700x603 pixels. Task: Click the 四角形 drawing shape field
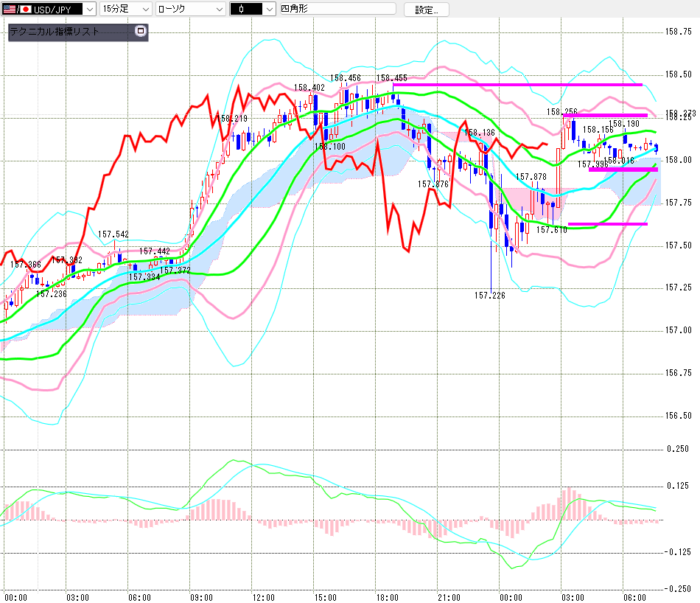click(x=337, y=9)
